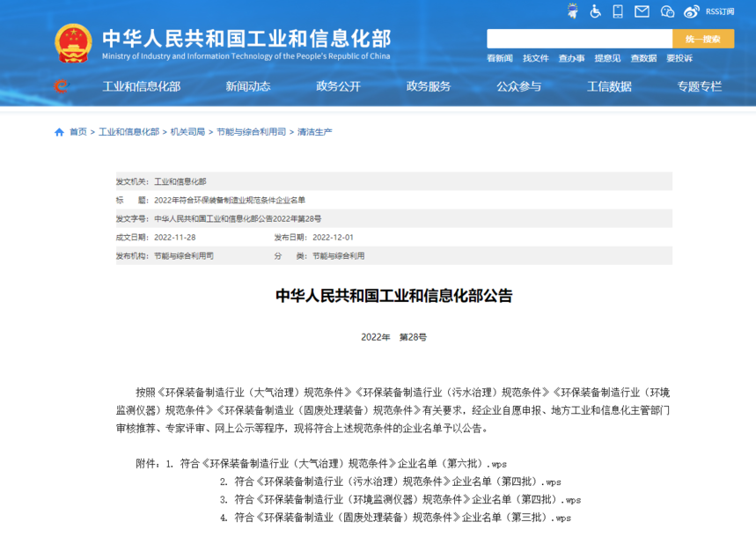The height and width of the screenshot is (537, 756).
Task: Click the 统一搜索 button
Action: (x=703, y=39)
